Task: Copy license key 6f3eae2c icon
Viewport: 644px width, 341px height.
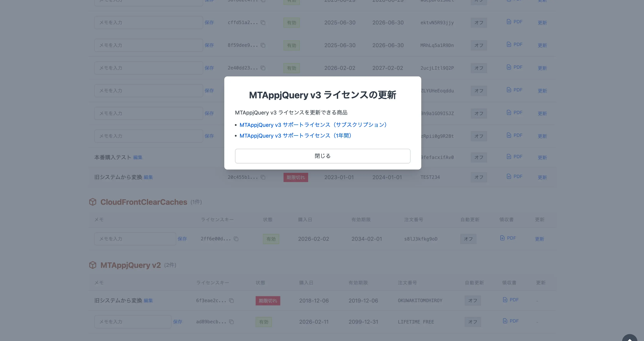Action: click(x=231, y=300)
